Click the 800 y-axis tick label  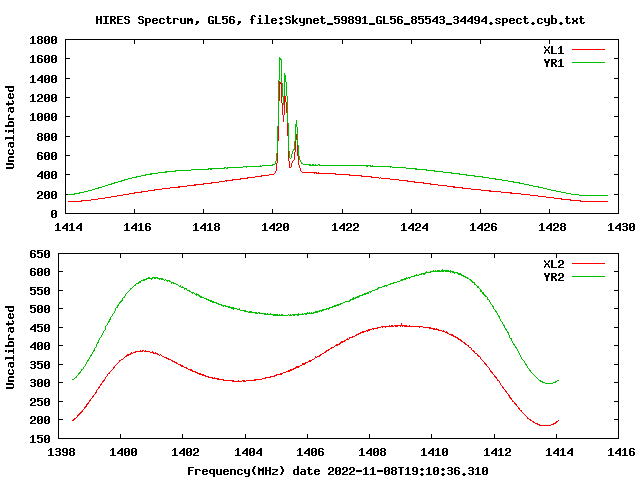coord(47,137)
